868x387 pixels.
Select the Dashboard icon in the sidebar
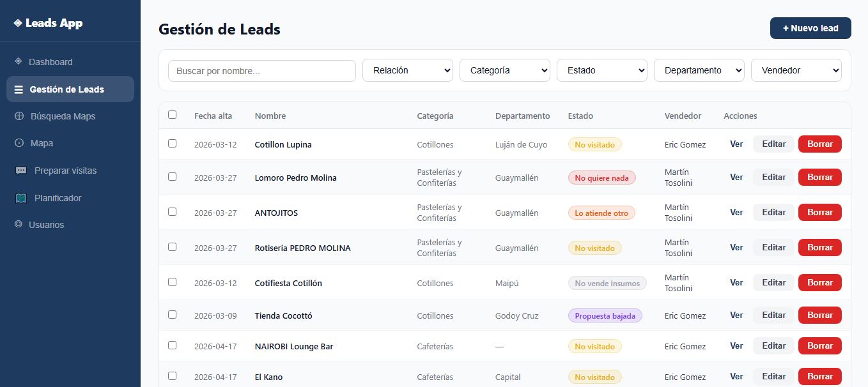coord(19,61)
